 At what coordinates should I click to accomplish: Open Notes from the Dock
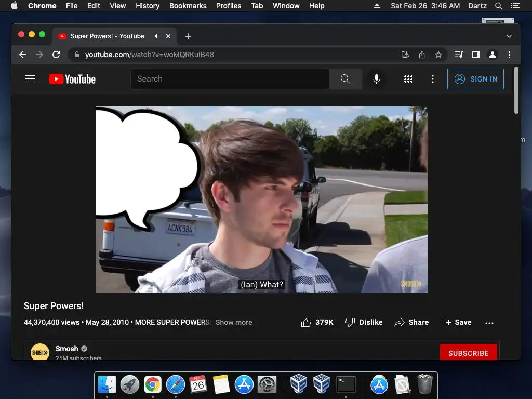pyautogui.click(x=221, y=384)
